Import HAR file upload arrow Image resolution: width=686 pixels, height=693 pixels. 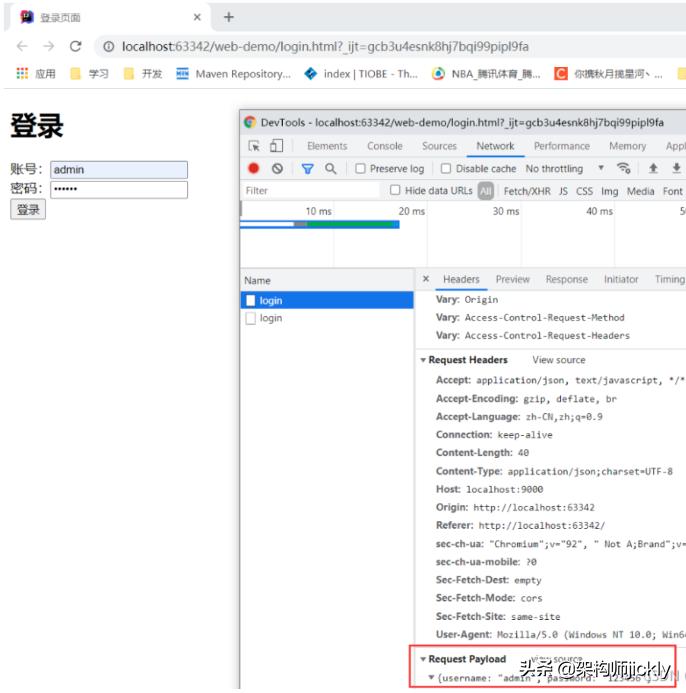pyautogui.click(x=653, y=168)
